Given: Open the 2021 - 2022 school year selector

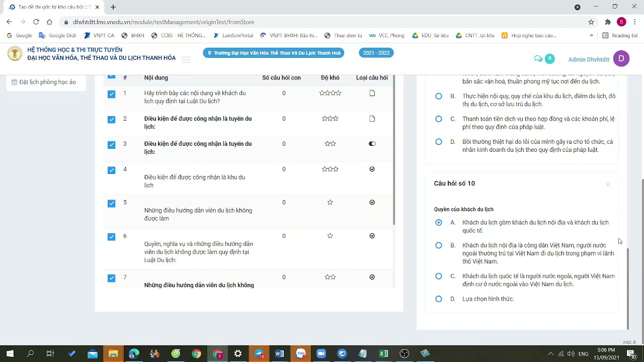Looking at the screenshot, I should pos(376,53).
